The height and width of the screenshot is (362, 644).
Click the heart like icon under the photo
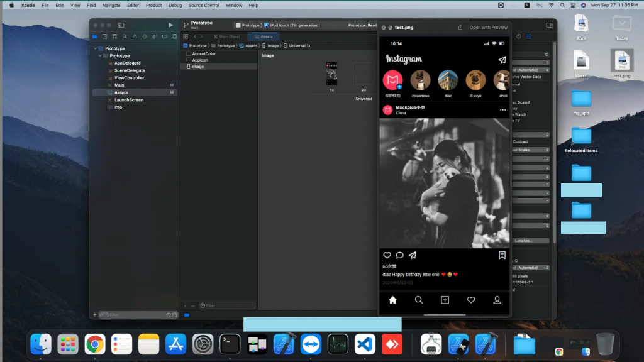[x=387, y=255]
